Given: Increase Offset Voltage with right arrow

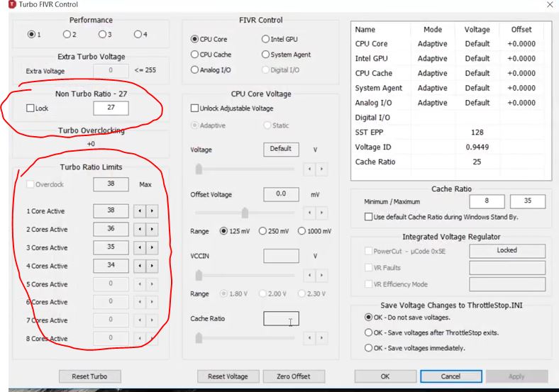Looking at the screenshot, I should point(321,213).
